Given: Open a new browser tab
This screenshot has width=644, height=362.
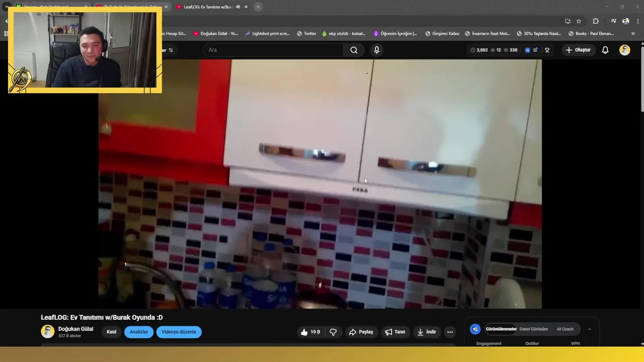Looking at the screenshot, I should 258,7.
